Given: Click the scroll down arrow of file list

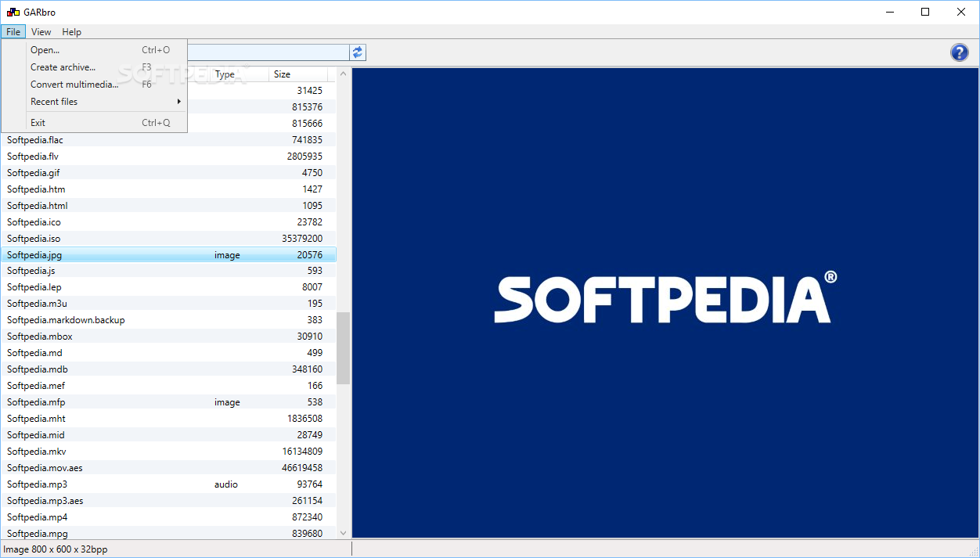Looking at the screenshot, I should point(343,533).
